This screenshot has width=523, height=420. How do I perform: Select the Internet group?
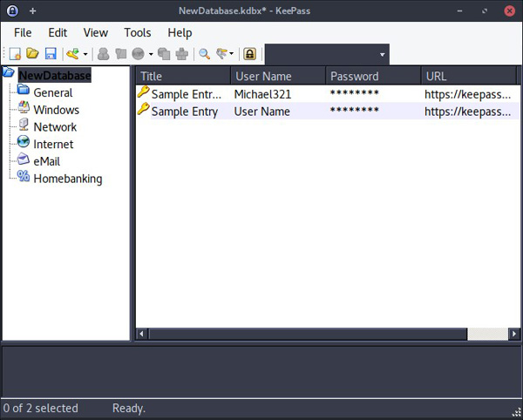(x=53, y=145)
